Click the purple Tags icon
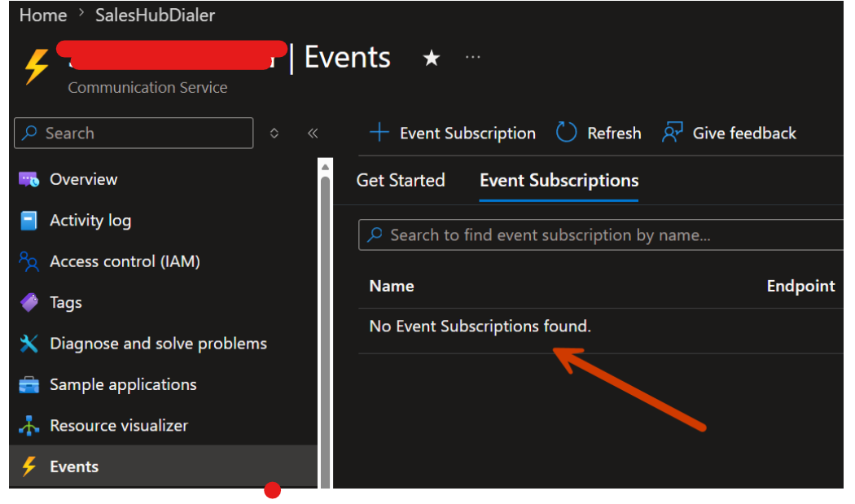The height and width of the screenshot is (504, 855). click(28, 303)
